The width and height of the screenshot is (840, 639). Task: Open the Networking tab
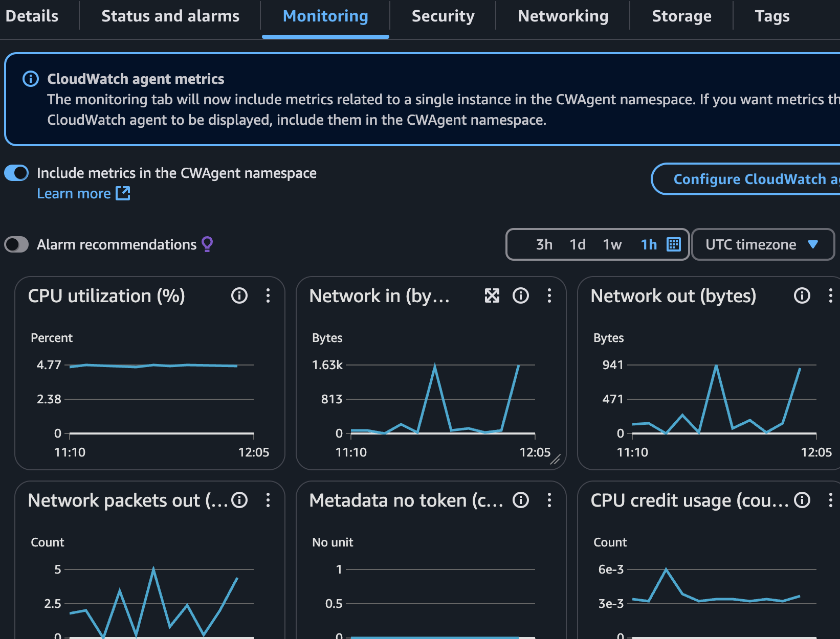pos(563,16)
